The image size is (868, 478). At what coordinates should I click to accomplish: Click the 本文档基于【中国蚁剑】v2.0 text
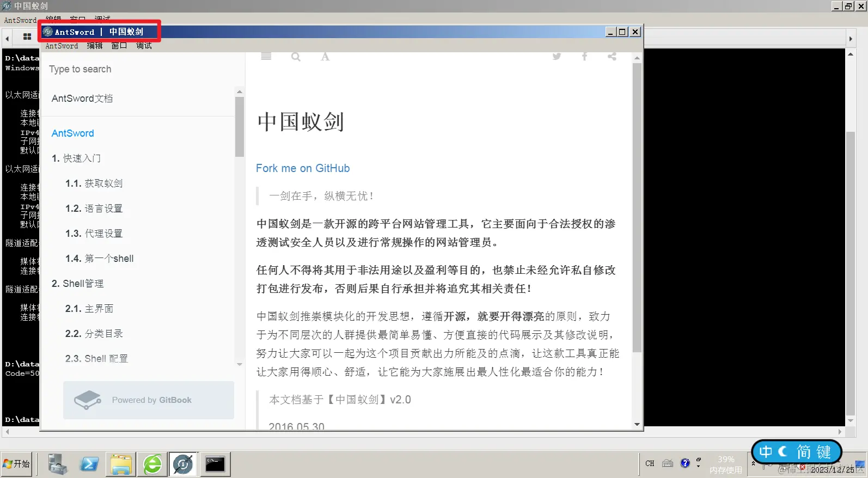coord(340,400)
